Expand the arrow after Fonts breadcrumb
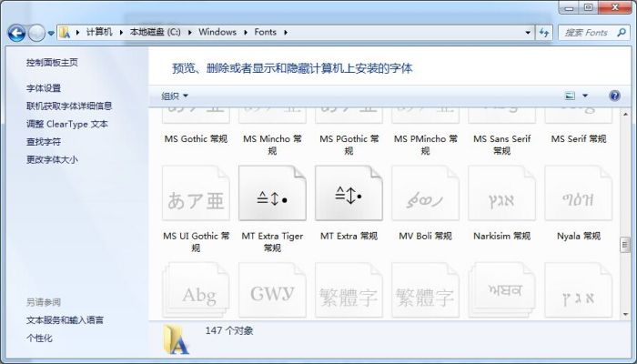The height and width of the screenshot is (364, 637). tap(286, 32)
